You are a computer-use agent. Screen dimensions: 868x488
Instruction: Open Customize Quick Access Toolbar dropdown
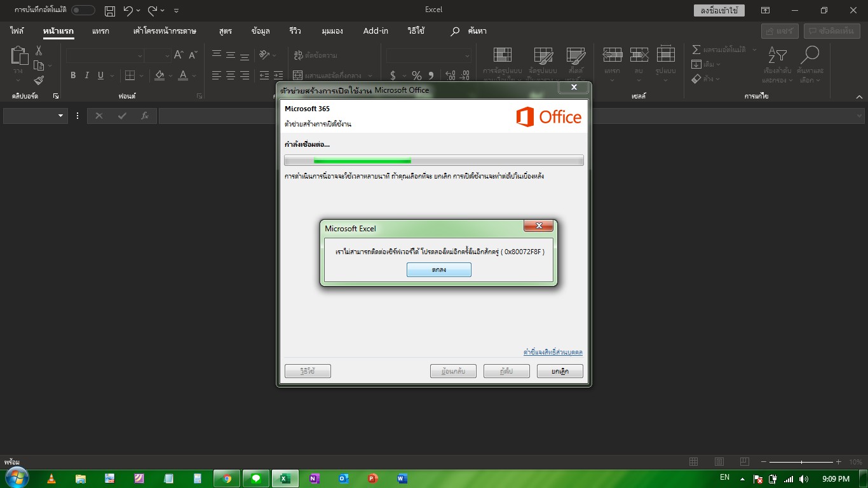176,11
